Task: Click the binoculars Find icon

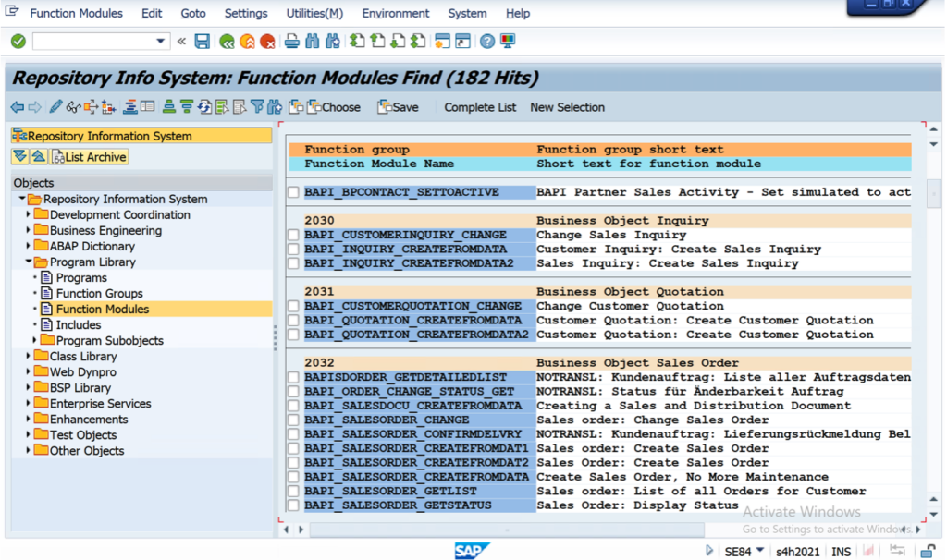Action: tap(313, 41)
